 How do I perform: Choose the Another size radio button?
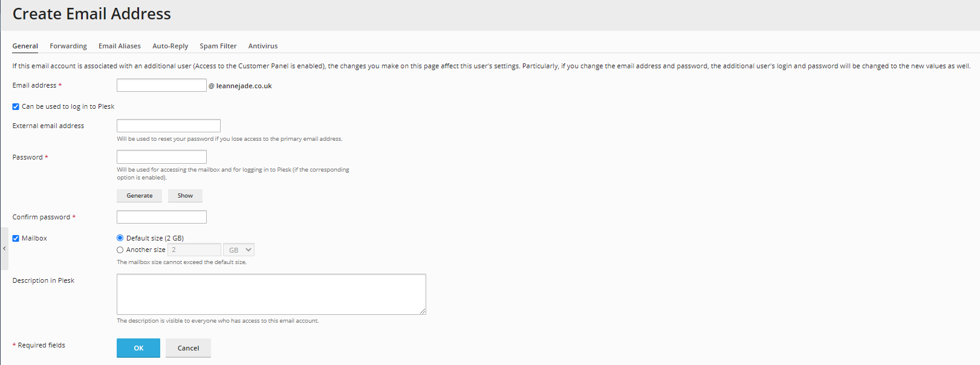coord(120,250)
